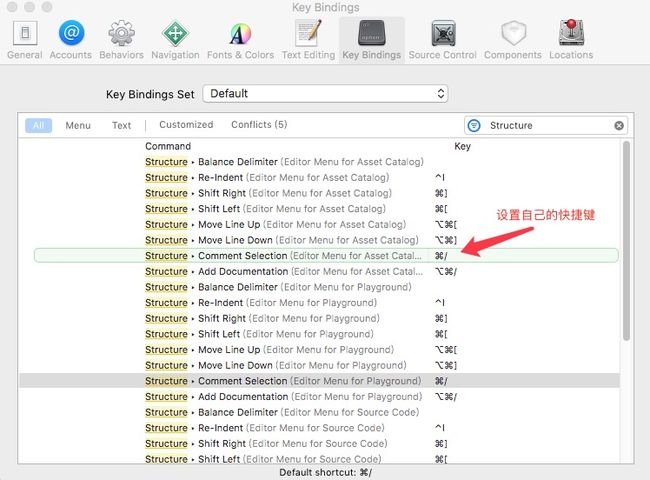Image resolution: width=650 pixels, height=480 pixels.
Task: Open the General preferences pane
Action: click(25, 40)
